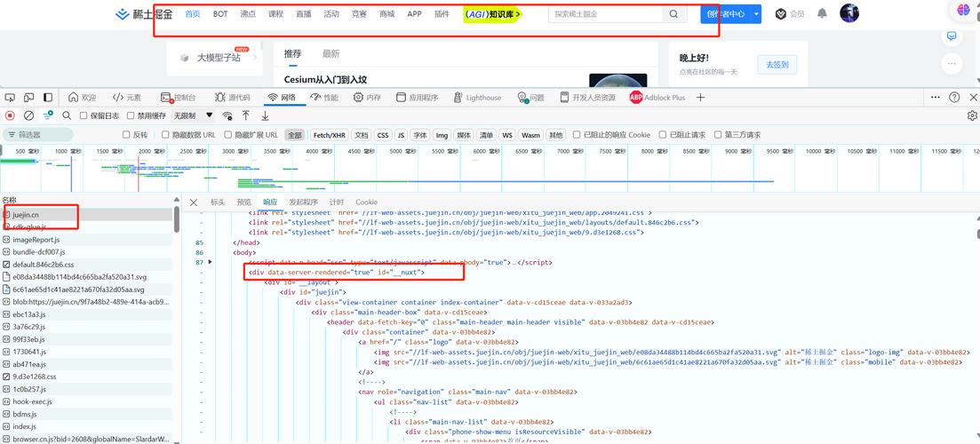This screenshot has height=444, width=980.
Task: Click the brain AI assistant floating icon
Action: click(965, 10)
